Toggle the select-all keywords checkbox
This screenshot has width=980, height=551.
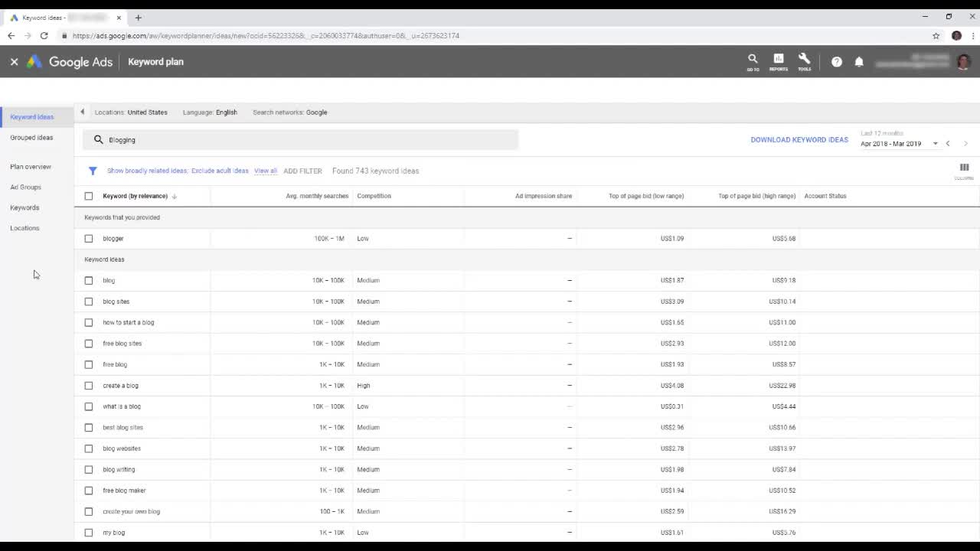[x=89, y=197]
